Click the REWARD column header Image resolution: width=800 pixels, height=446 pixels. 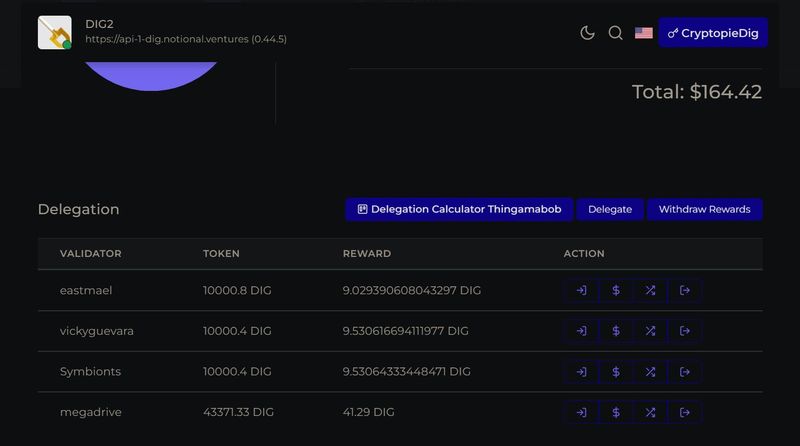(x=366, y=254)
